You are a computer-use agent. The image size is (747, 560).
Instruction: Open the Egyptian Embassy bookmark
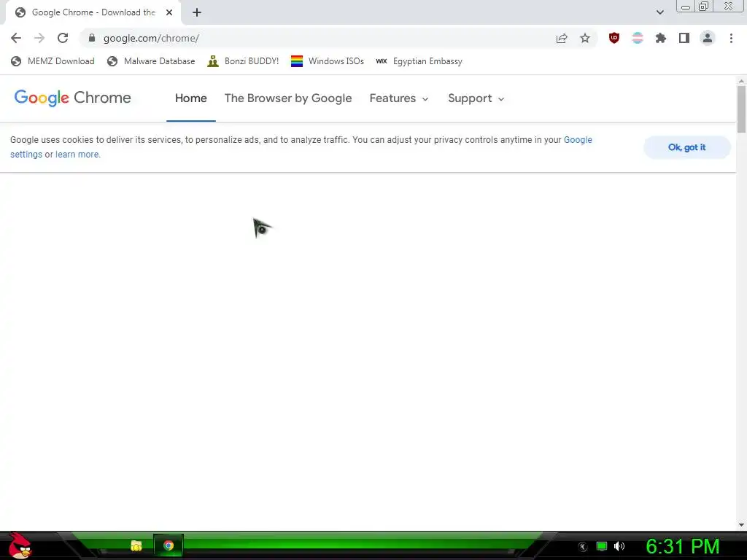tap(419, 61)
